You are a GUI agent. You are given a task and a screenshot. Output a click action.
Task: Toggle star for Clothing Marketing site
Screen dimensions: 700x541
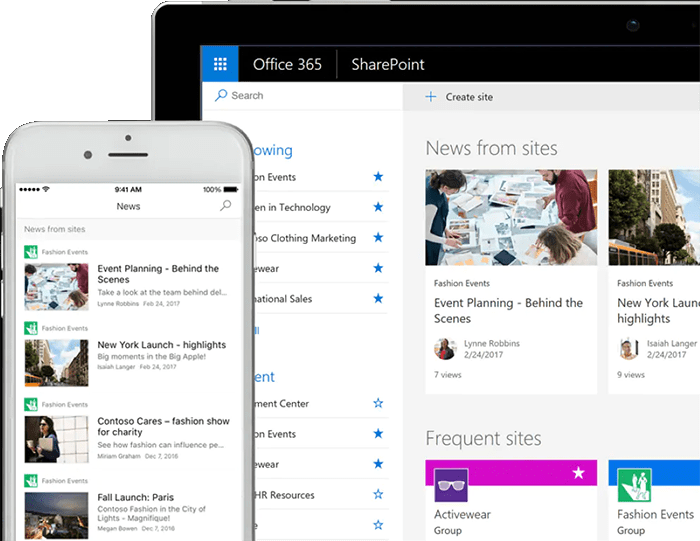(378, 237)
